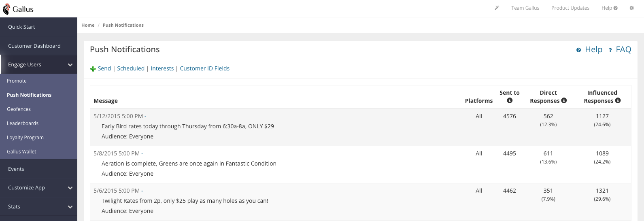The height and width of the screenshot is (221, 644).
Task: Open Customer Dashboard in the sidebar
Action: pyautogui.click(x=34, y=46)
